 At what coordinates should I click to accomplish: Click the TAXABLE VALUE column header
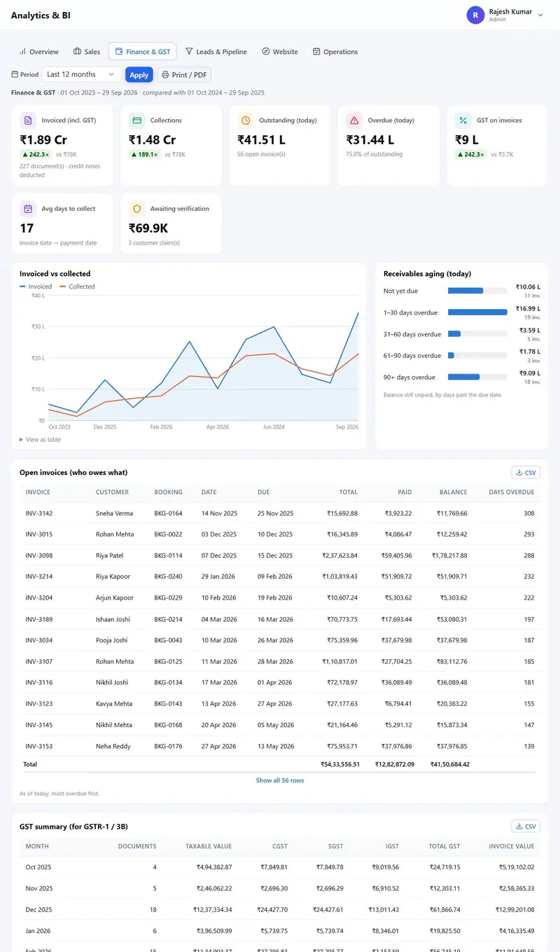point(209,846)
